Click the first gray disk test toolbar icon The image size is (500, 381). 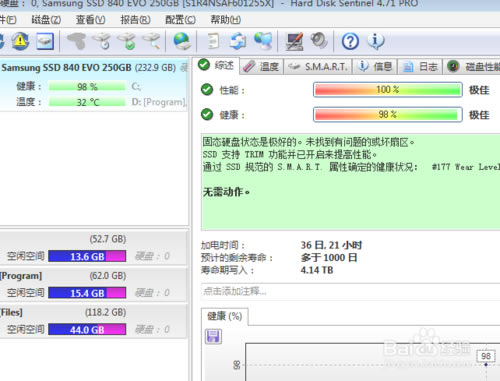(x=76, y=41)
